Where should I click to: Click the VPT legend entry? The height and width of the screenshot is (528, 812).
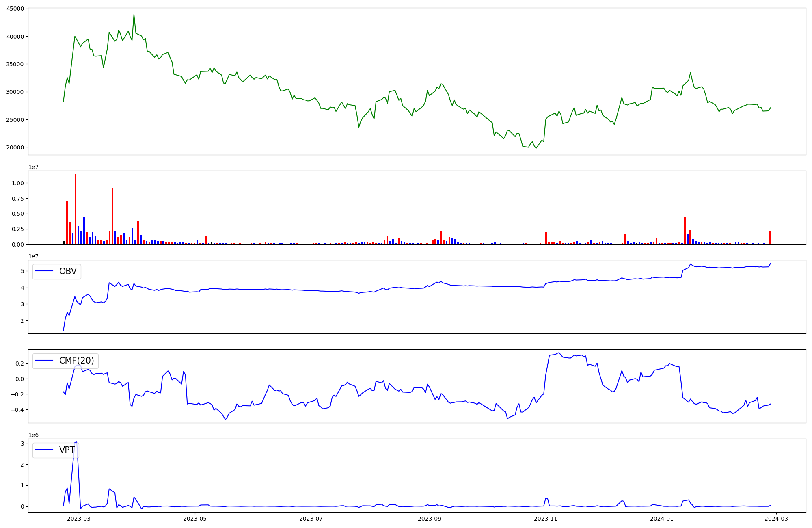click(x=67, y=450)
